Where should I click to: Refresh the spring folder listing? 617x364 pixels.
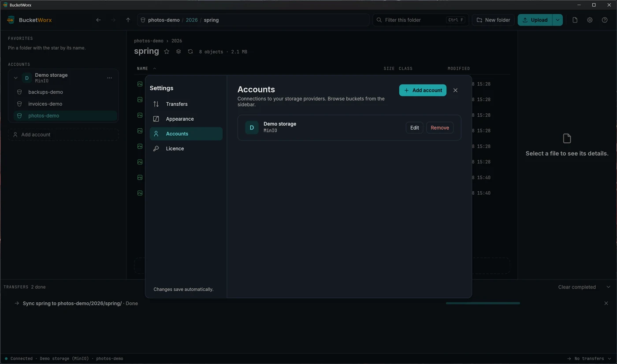click(x=190, y=52)
